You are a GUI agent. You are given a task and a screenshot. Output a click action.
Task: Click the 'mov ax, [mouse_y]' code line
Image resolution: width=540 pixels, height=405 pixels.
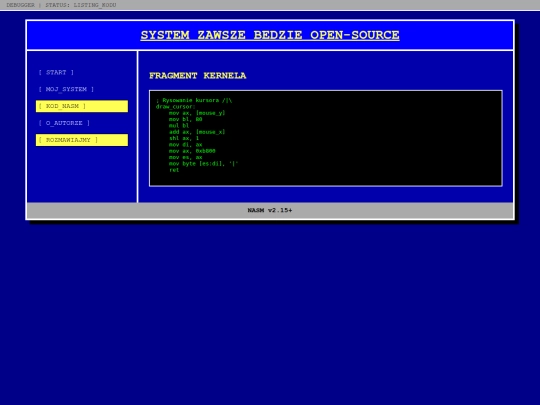(197, 113)
